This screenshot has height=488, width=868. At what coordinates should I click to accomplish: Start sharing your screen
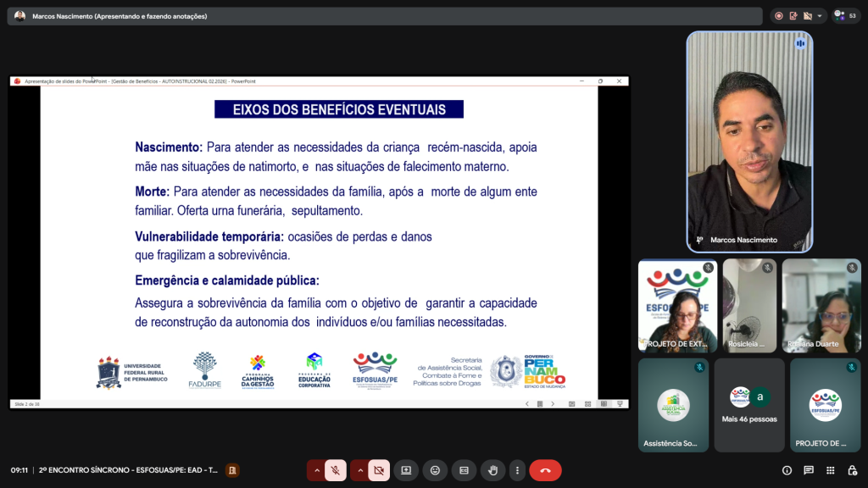coord(406,470)
